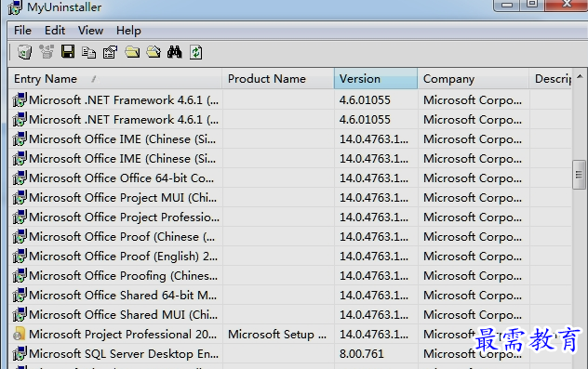The height and width of the screenshot is (369, 588).
Task: Click the Find binoculars icon
Action: tap(174, 52)
